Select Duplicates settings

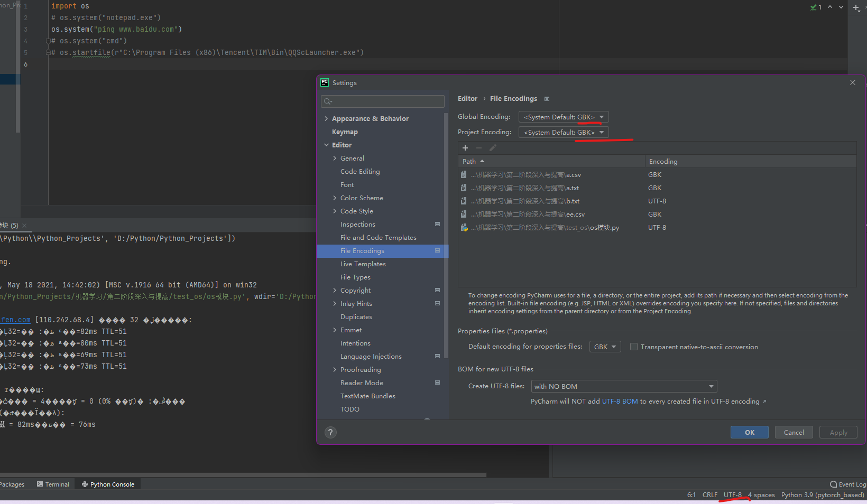(356, 316)
